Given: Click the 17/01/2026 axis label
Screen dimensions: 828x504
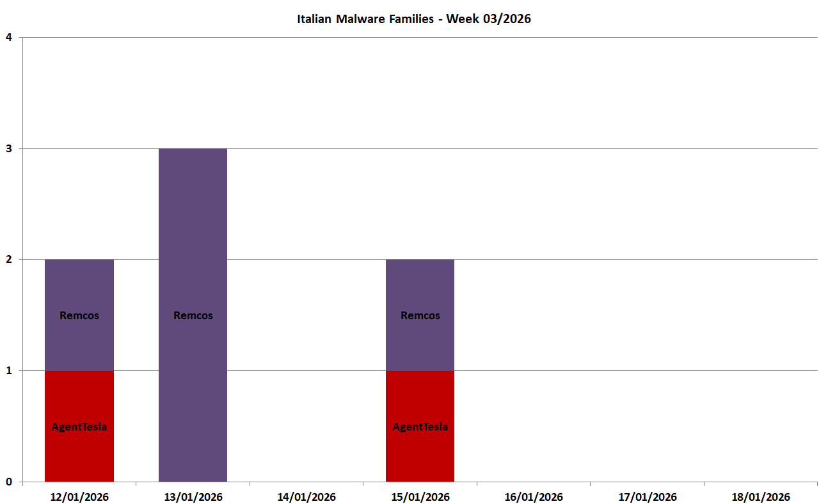Looking at the screenshot, I should tap(648, 497).
